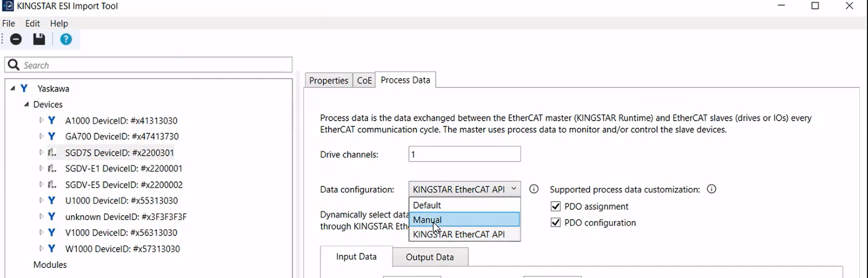This screenshot has width=868, height=278.
Task: Click the Y icon of U1000 device
Action: pyautogui.click(x=51, y=200)
